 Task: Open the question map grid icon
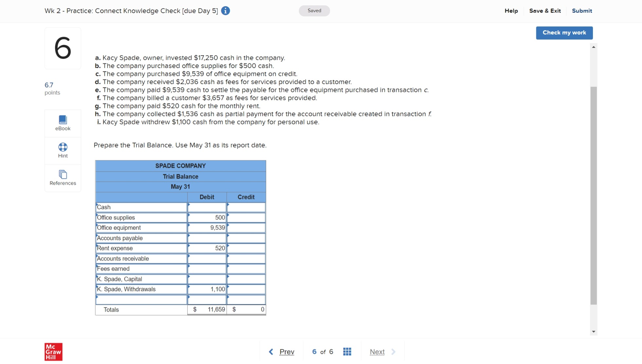(347, 351)
